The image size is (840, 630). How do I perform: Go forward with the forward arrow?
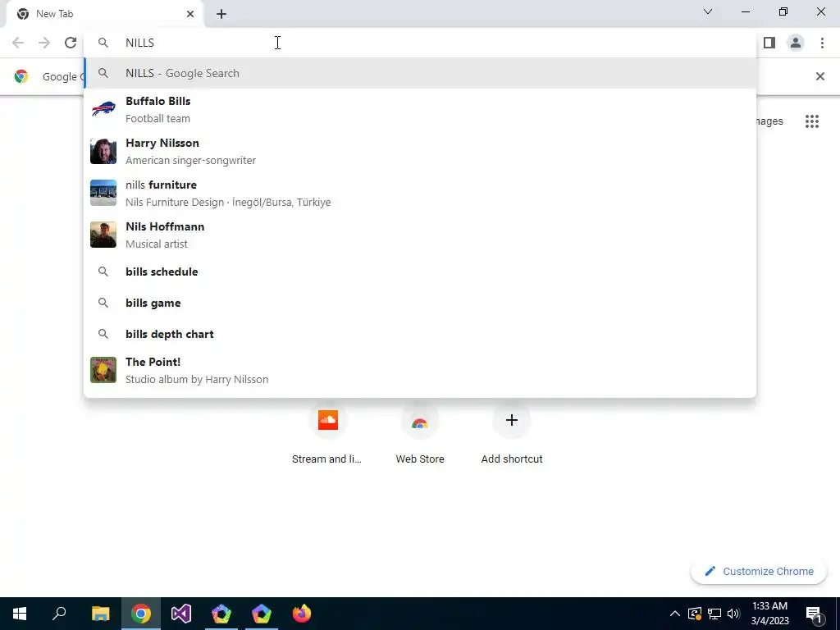[44, 43]
